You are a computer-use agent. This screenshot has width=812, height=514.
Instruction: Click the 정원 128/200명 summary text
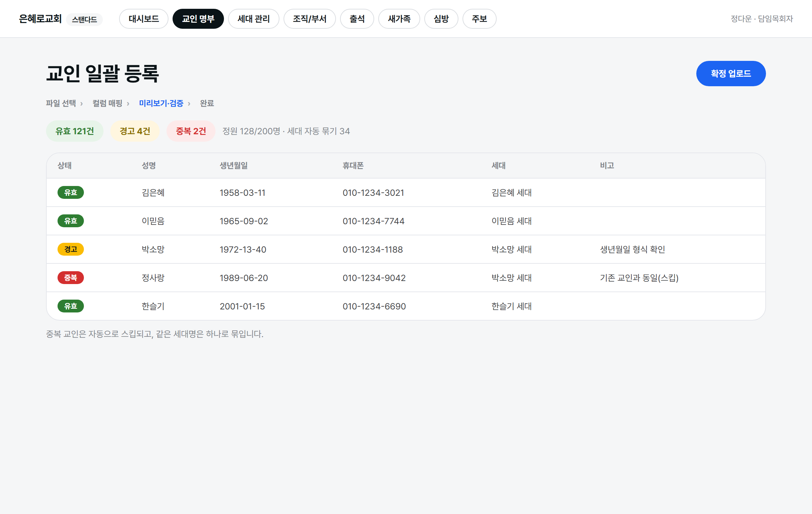[x=251, y=131]
